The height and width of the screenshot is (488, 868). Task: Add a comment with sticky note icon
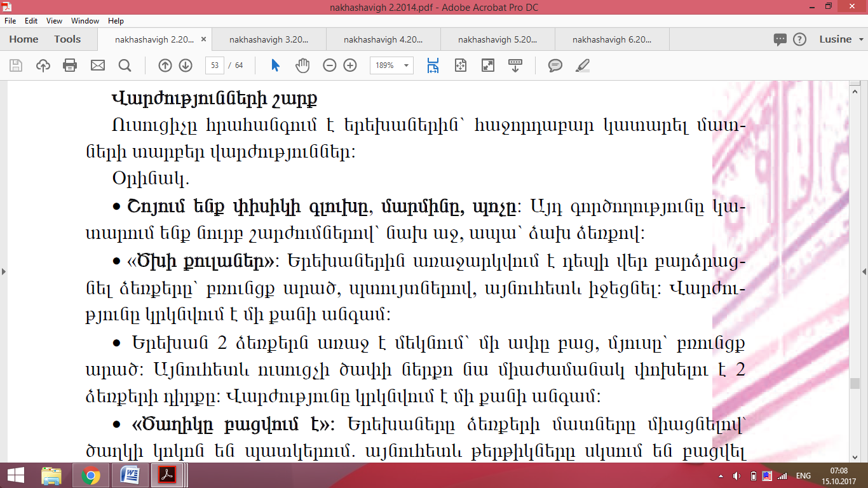555,65
